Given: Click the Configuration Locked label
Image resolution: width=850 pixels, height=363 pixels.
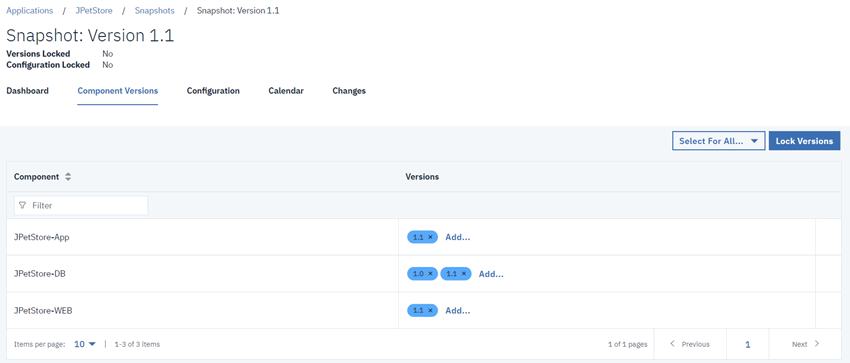Looking at the screenshot, I should click(48, 64).
